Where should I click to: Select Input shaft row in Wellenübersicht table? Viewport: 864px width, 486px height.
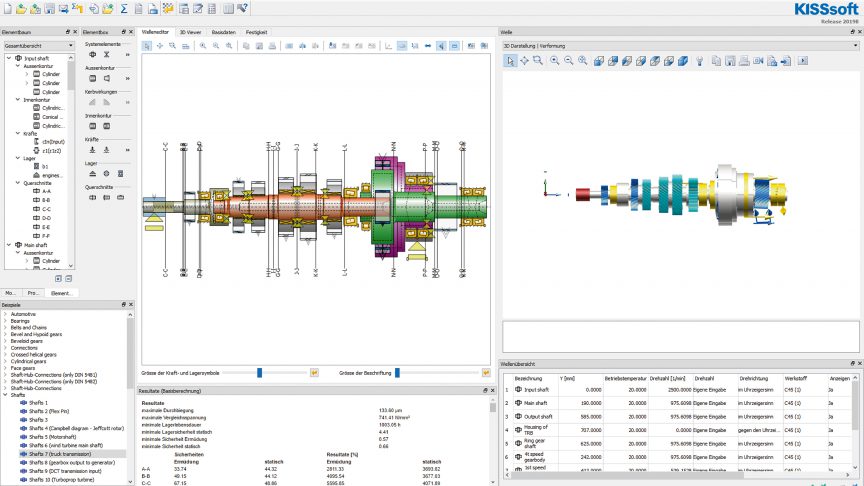tap(678, 390)
